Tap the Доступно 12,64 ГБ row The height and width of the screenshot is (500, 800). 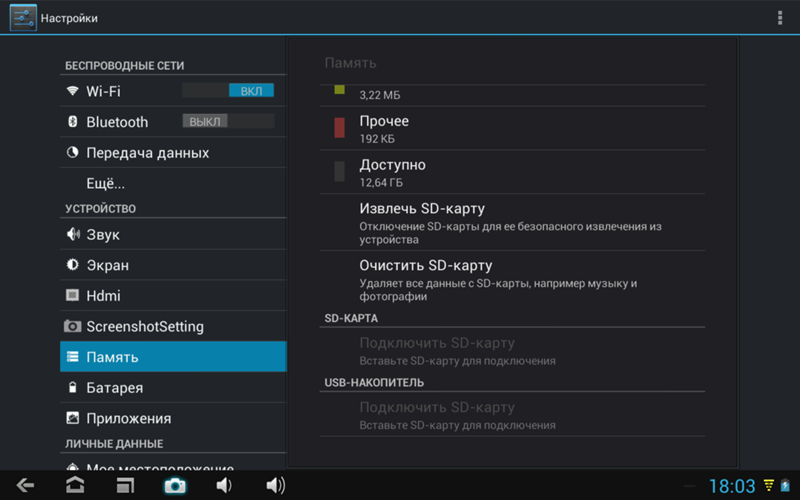[x=512, y=172]
